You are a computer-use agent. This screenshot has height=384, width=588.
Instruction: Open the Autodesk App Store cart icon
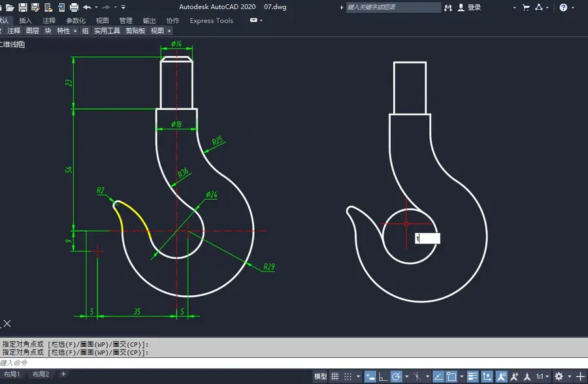(526, 7)
